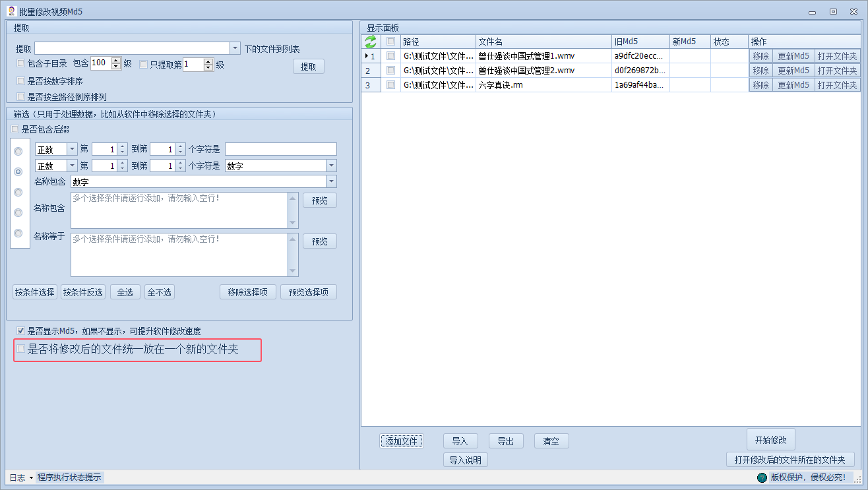Select the first filter radio button
Image resolution: width=868 pixels, height=490 pixels.
pyautogui.click(x=18, y=151)
